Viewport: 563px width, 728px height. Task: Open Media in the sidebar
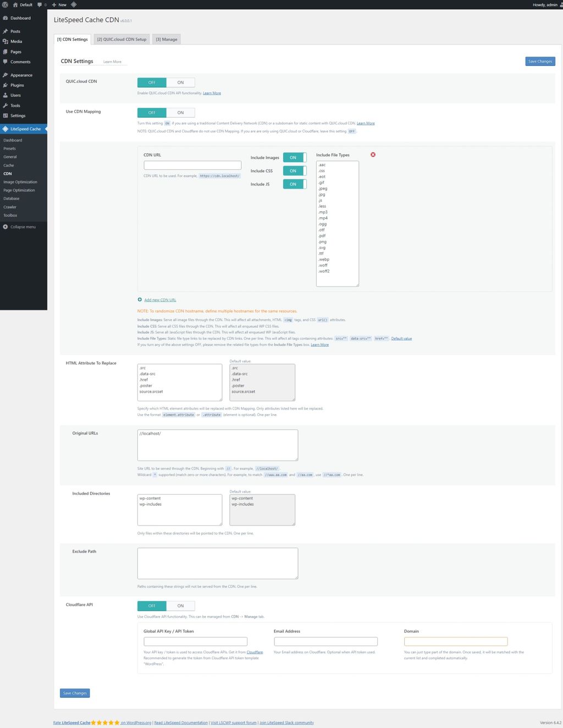(x=24, y=41)
